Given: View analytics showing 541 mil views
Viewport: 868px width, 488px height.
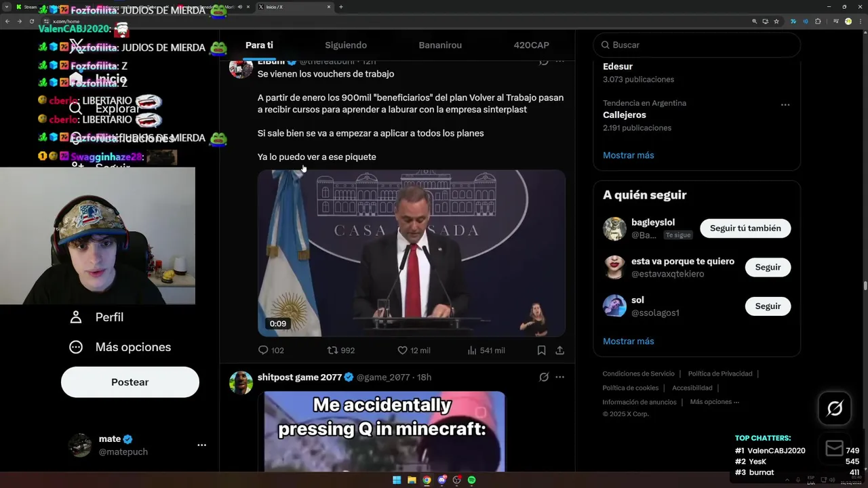Looking at the screenshot, I should pyautogui.click(x=486, y=350).
